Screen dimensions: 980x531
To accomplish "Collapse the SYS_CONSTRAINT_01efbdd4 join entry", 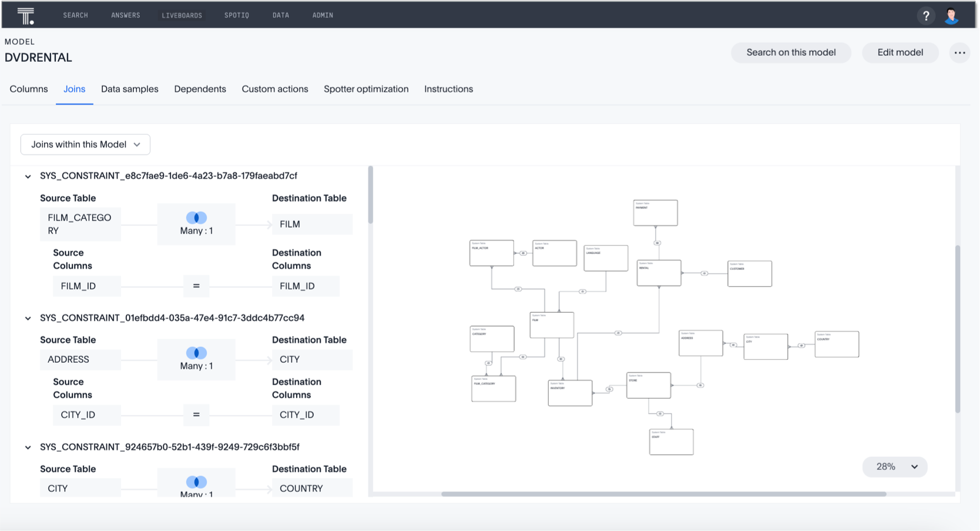I will 27,318.
